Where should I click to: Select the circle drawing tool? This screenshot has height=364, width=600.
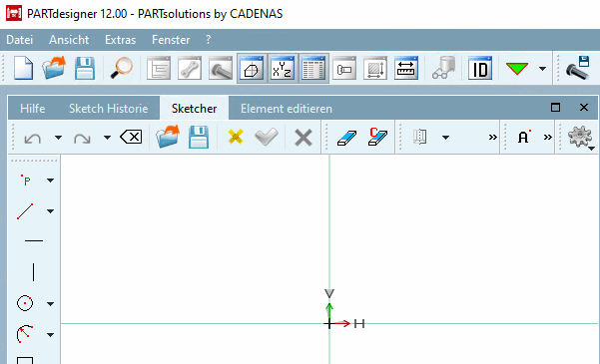tap(25, 303)
